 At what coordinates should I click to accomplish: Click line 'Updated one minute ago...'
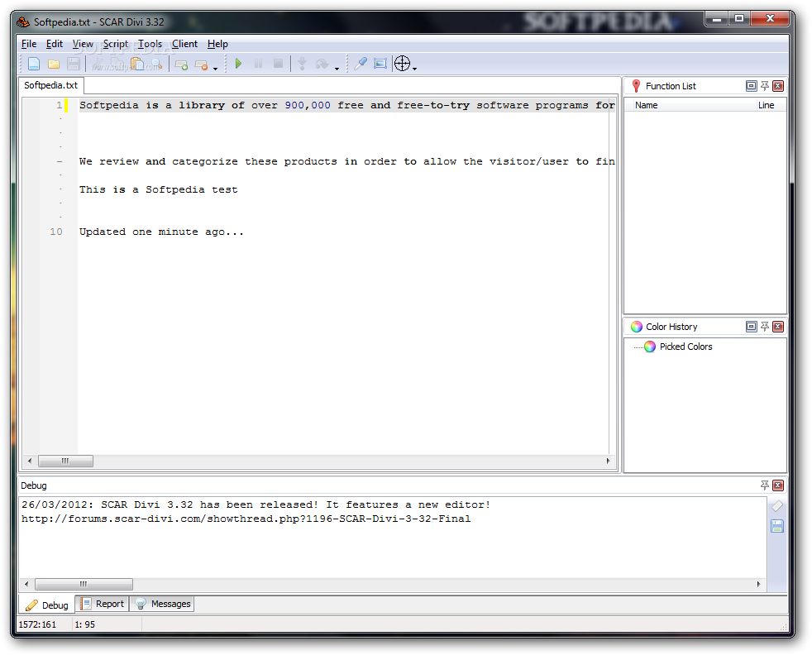tap(161, 232)
